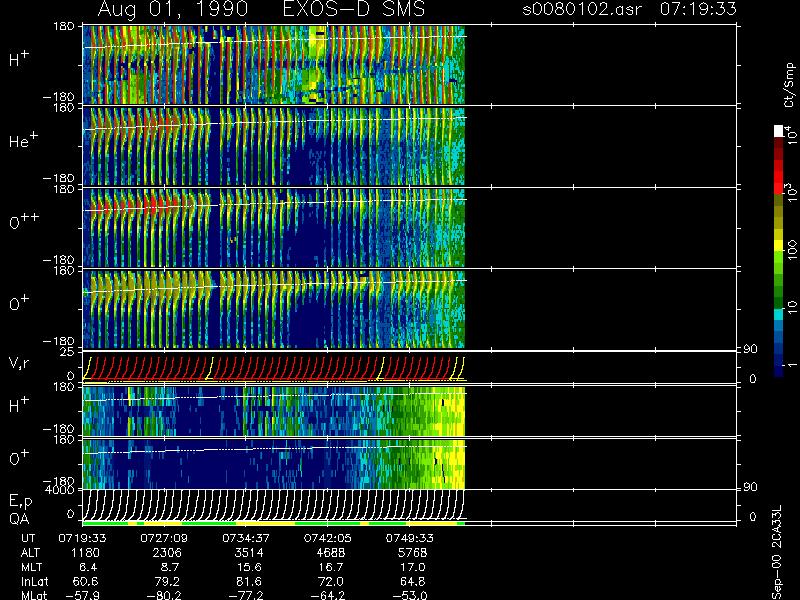
Task: Click altitude value '4688'
Action: click(331, 553)
